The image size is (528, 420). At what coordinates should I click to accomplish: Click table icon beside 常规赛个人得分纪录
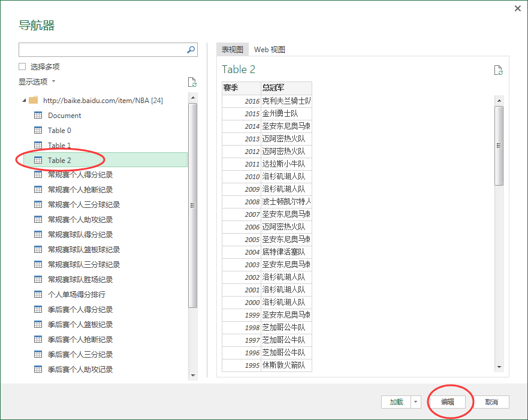click(x=38, y=175)
